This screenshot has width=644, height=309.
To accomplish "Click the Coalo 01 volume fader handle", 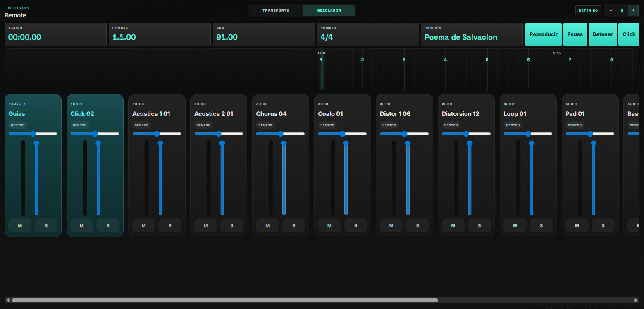I will click(346, 143).
